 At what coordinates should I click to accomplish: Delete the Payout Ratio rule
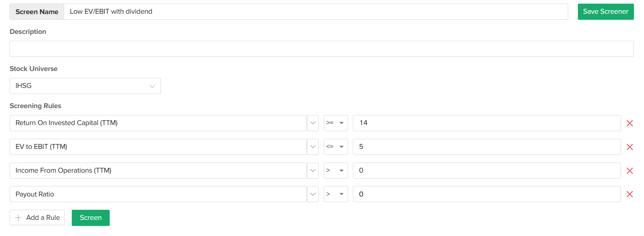coord(629,194)
